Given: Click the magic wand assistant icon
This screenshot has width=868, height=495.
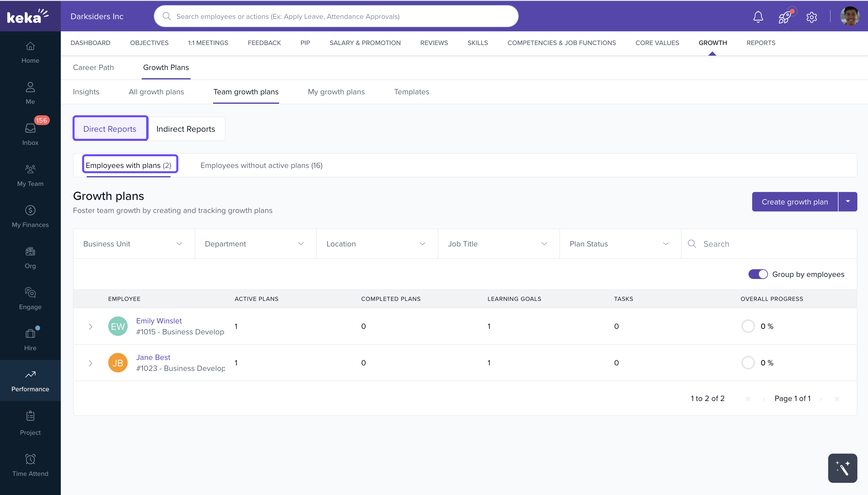Looking at the screenshot, I should pyautogui.click(x=842, y=468).
